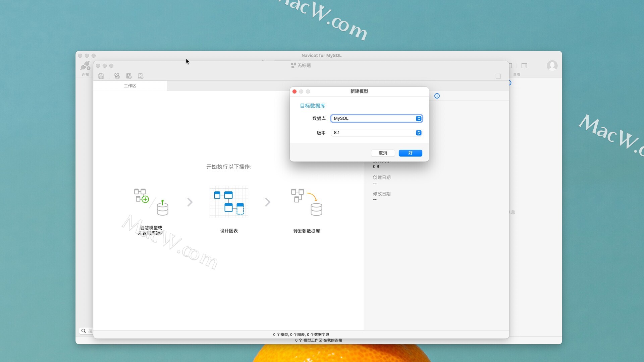Click the save icon in model window toolbar

point(101,76)
